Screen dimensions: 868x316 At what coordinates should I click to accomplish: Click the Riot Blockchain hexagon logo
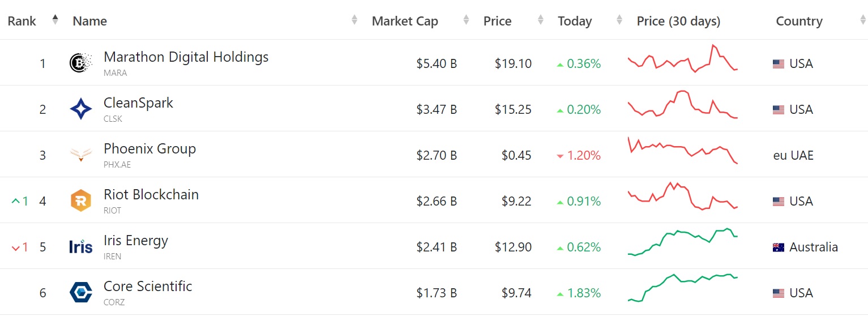(x=80, y=200)
